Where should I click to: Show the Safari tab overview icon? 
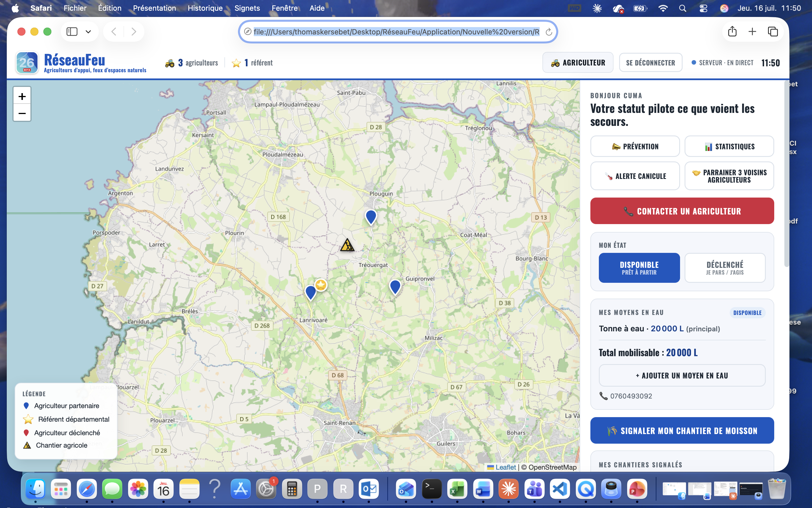coord(773,32)
